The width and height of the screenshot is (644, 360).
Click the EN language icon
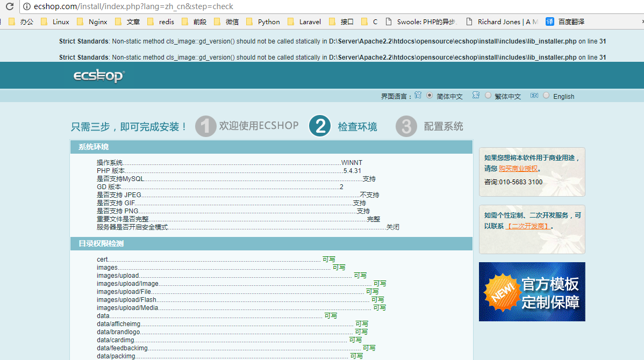pos(534,96)
